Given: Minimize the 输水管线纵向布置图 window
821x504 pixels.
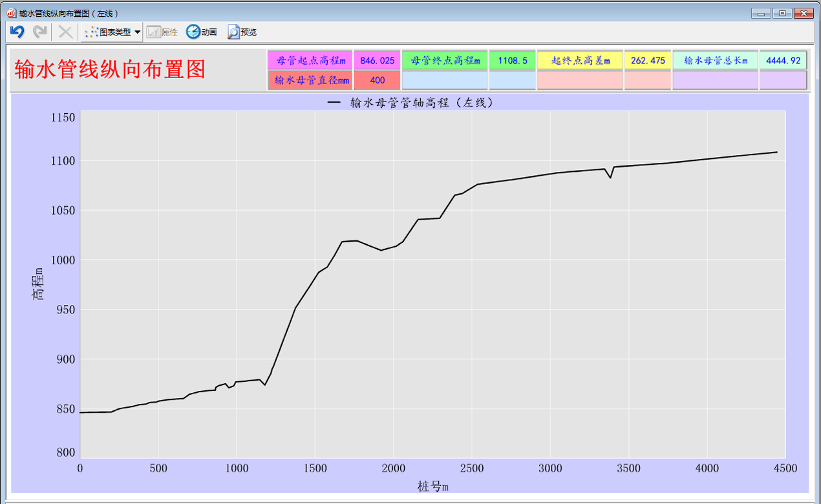Looking at the screenshot, I should coord(761,13).
